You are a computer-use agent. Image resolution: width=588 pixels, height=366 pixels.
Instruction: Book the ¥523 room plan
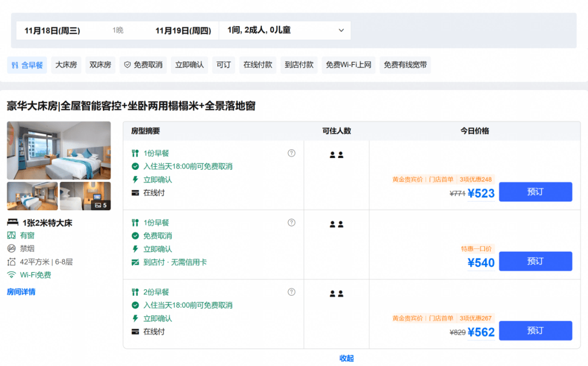535,192
